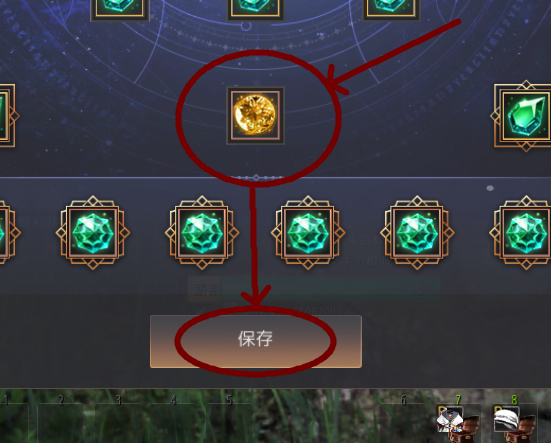This screenshot has width=551, height=443.
Task: Use the outfit chest item in hotbar slot 7
Action: tap(458, 423)
